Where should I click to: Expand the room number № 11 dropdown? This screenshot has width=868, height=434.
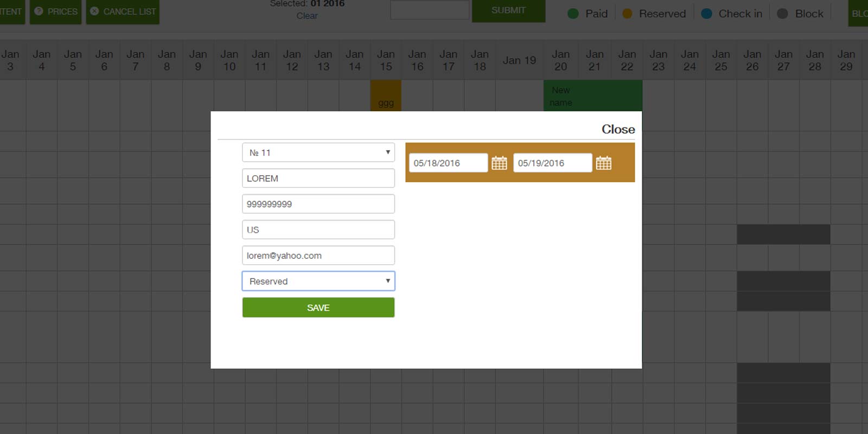318,152
